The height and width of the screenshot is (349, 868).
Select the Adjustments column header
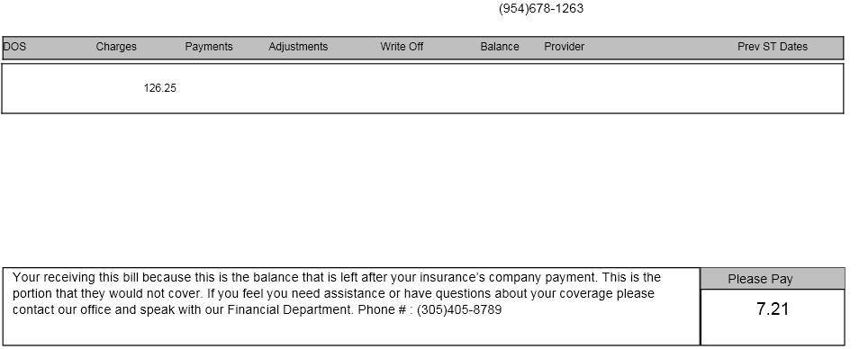(298, 47)
